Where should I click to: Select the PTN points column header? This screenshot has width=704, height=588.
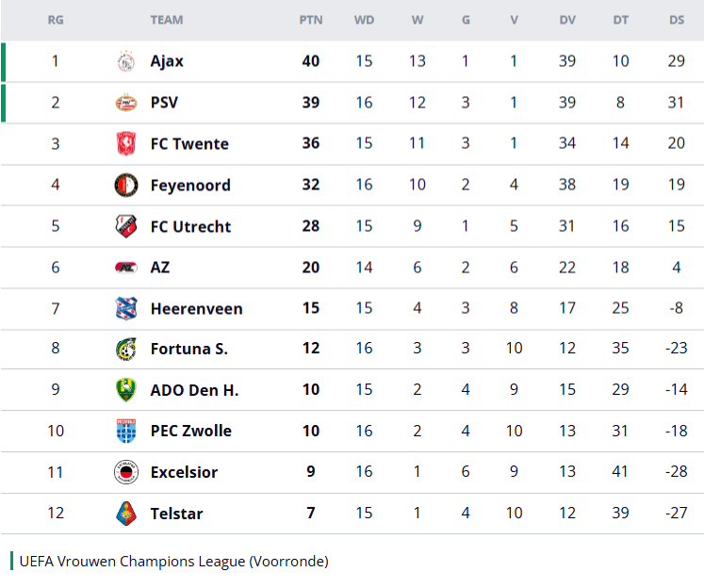coord(310,20)
